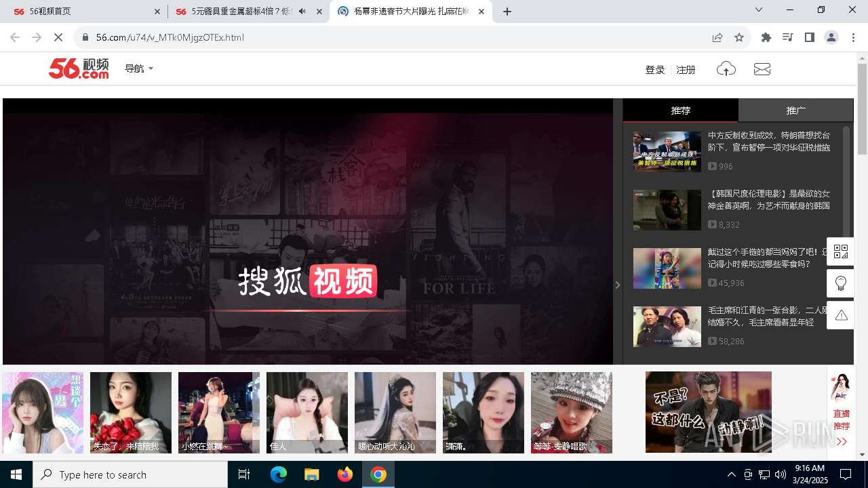Open a new browser tab
Image resolution: width=868 pixels, height=488 pixels.
click(507, 12)
